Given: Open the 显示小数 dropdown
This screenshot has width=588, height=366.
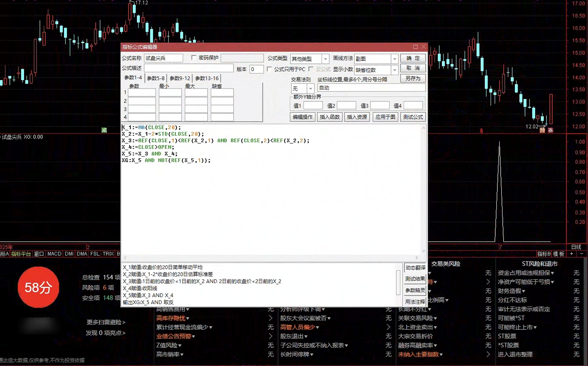Looking at the screenshot, I should 394,70.
